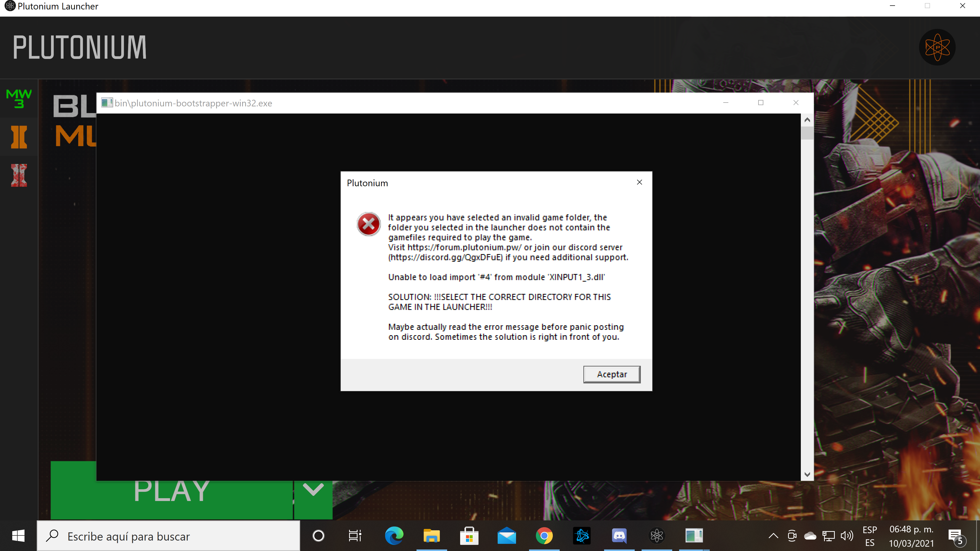Image resolution: width=980 pixels, height=551 pixels.
Task: Click the bootstrapper window title bar icon
Action: pos(107,103)
